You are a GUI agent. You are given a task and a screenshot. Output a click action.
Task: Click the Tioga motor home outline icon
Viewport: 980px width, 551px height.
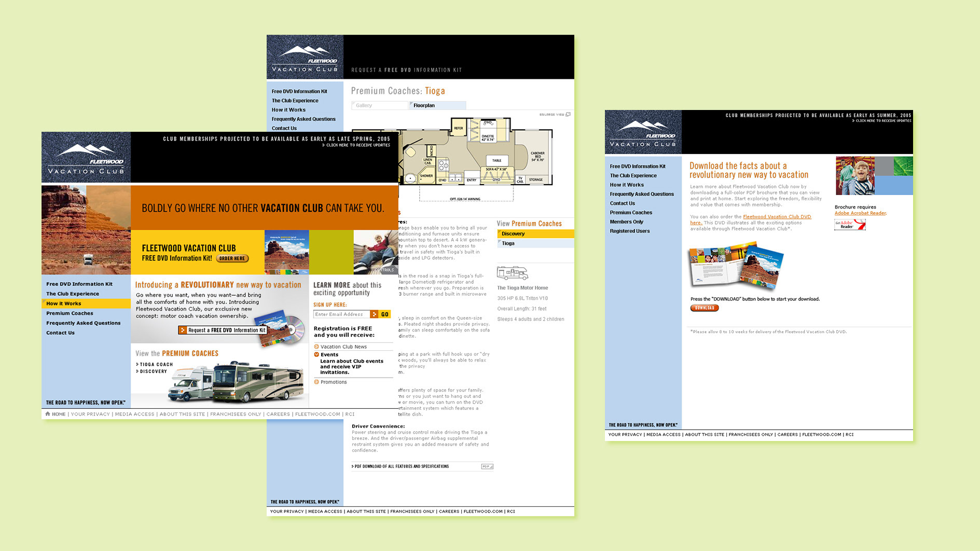(512, 273)
